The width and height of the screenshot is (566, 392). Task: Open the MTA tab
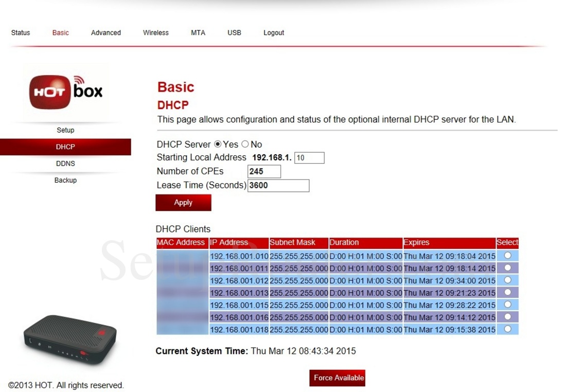coord(198,33)
